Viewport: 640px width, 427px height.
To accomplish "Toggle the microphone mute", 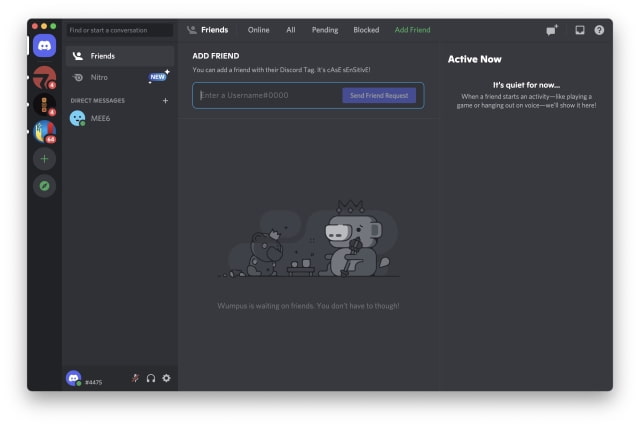I will pyautogui.click(x=135, y=378).
